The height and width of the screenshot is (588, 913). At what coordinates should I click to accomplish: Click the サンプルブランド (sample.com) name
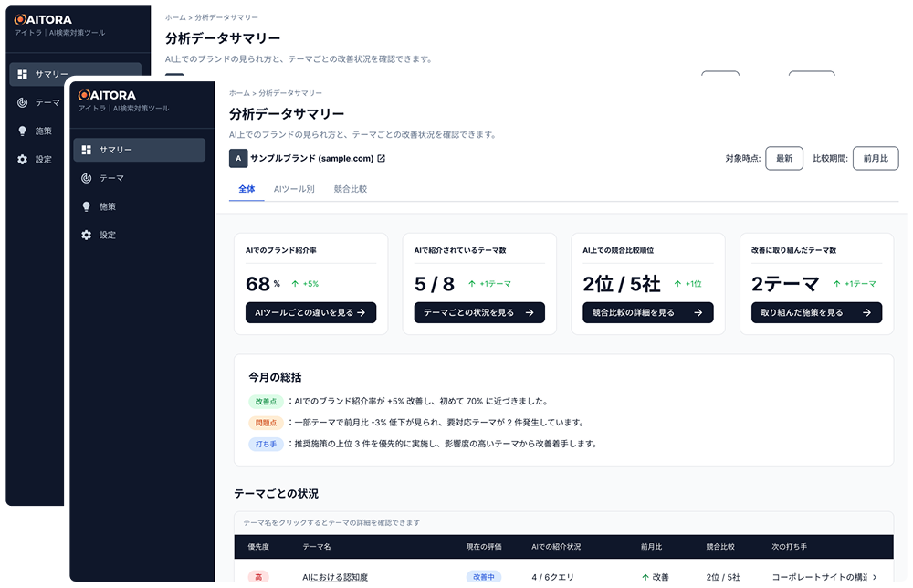(311, 158)
